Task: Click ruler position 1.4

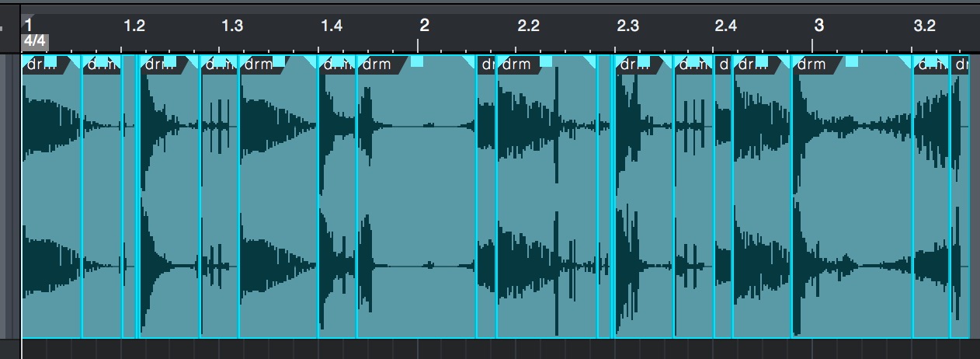Action: [x=331, y=26]
